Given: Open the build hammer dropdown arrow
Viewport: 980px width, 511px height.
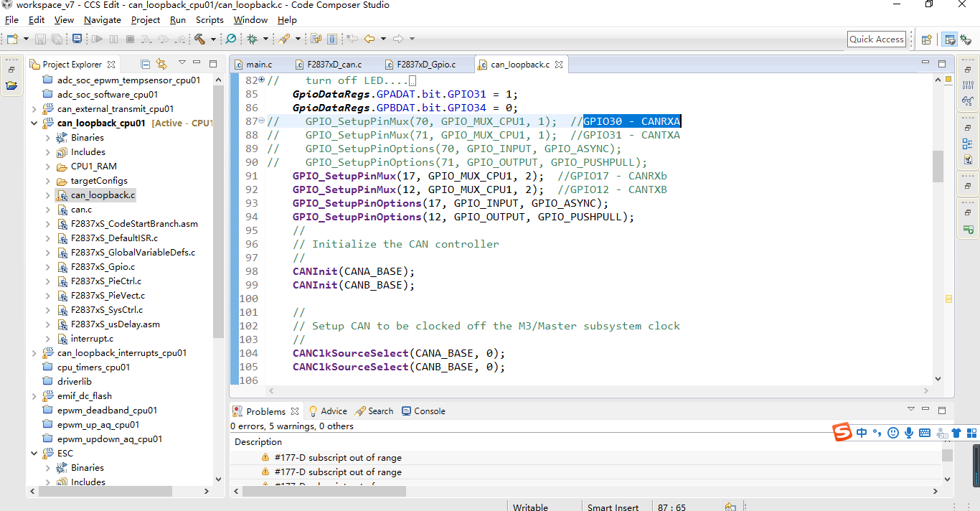Looking at the screenshot, I should tap(212, 39).
